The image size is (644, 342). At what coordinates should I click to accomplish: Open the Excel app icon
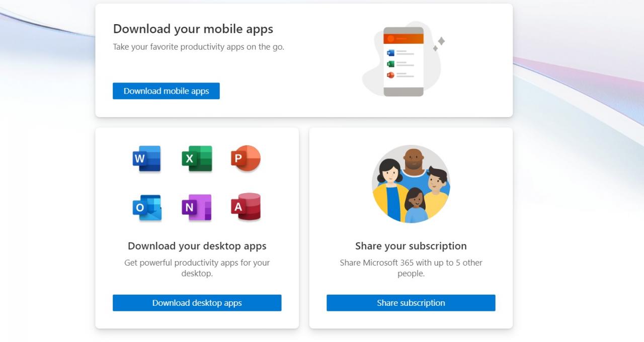(197, 158)
